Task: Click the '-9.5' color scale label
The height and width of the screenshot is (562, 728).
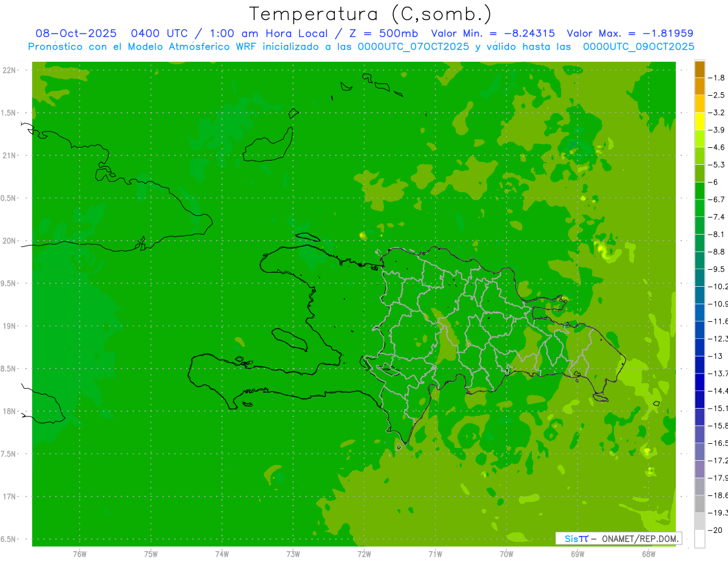Action: [717, 269]
